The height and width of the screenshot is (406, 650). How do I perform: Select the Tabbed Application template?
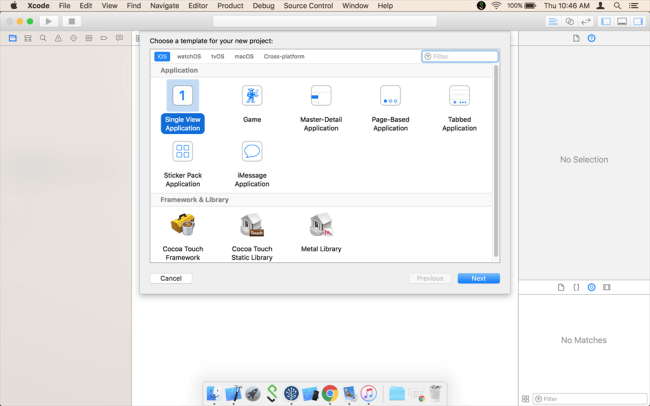click(459, 108)
